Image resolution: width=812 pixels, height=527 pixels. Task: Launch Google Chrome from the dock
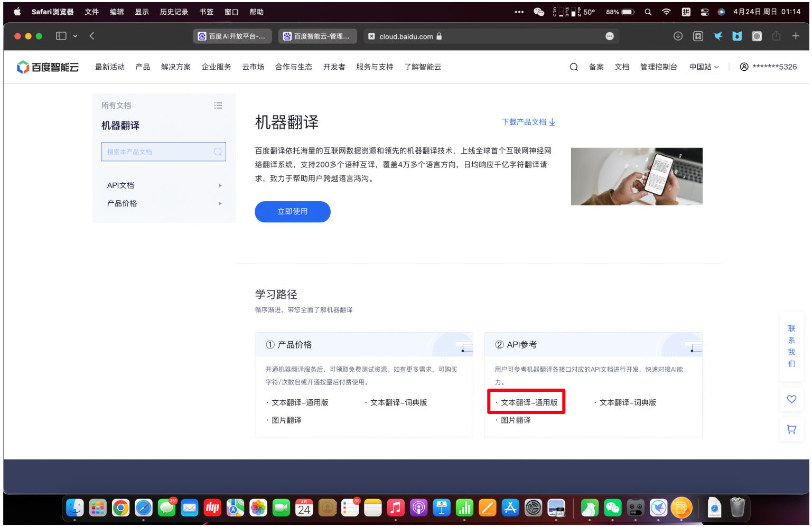120,508
